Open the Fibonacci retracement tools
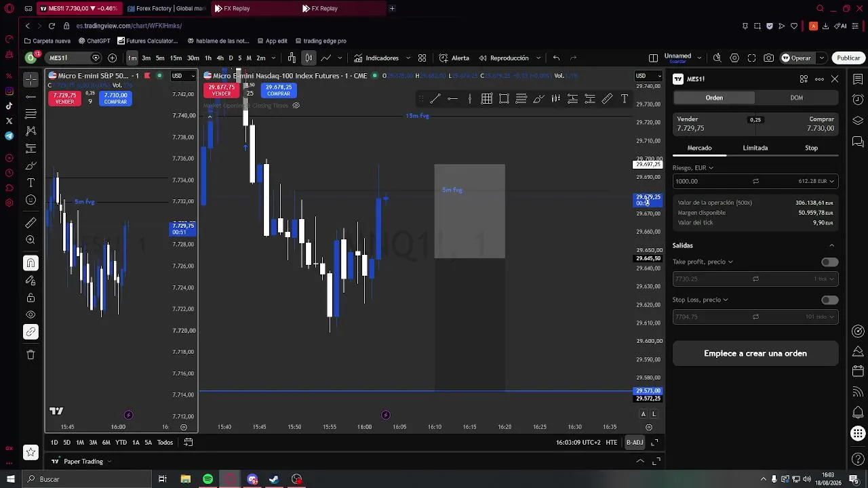 pos(31,148)
